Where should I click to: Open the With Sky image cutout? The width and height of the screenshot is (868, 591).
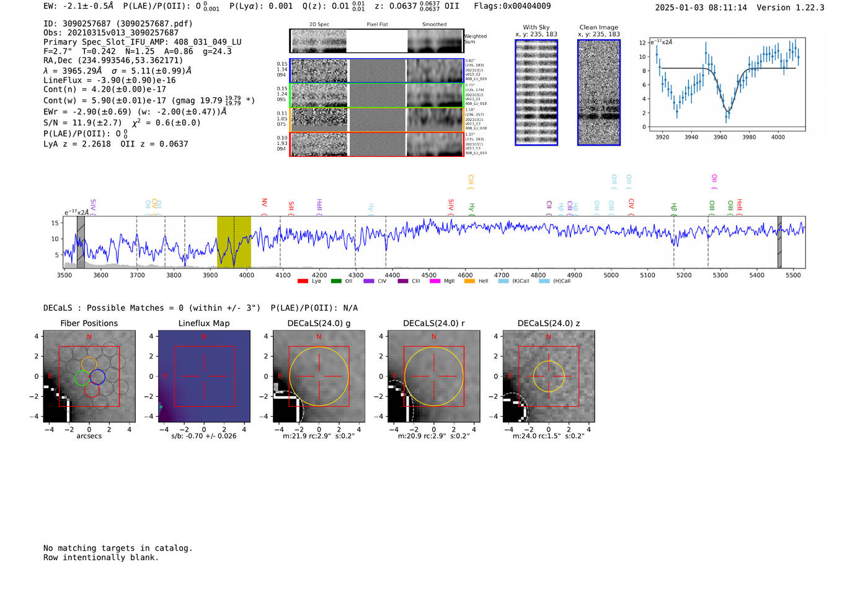[536, 92]
